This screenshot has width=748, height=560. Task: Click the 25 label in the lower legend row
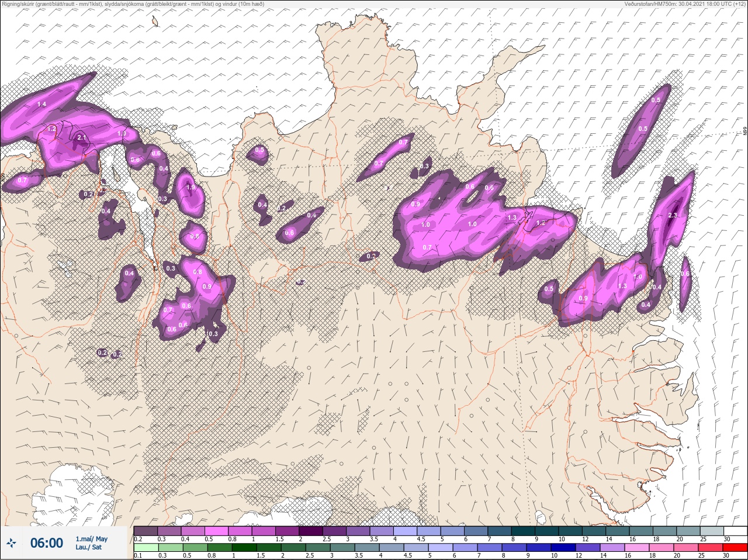click(x=701, y=555)
